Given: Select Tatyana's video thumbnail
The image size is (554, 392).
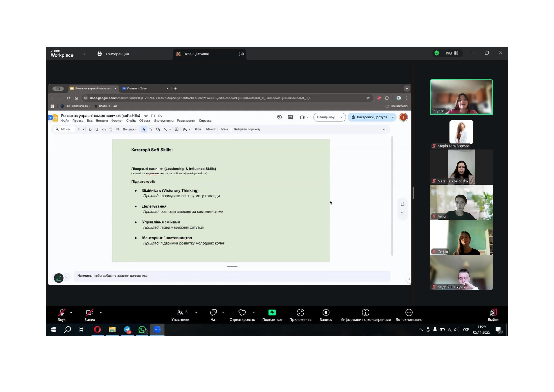Looking at the screenshot, I should tap(461, 97).
